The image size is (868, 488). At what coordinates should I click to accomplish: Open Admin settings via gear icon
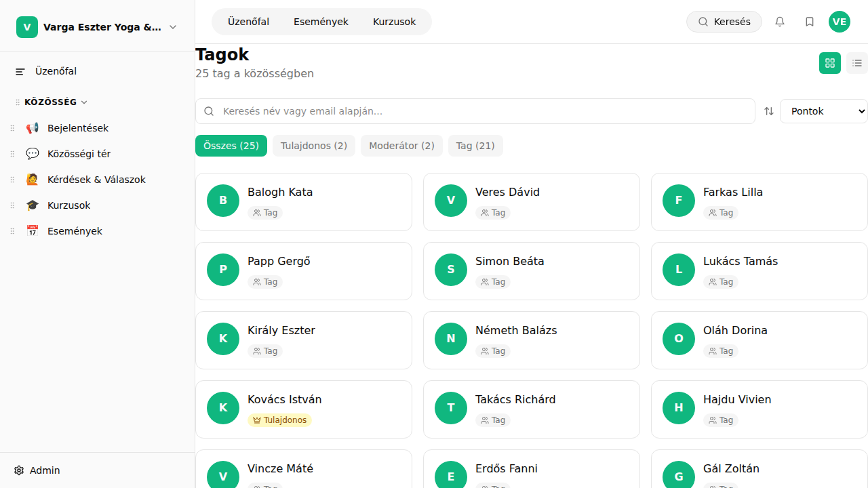[x=19, y=470]
